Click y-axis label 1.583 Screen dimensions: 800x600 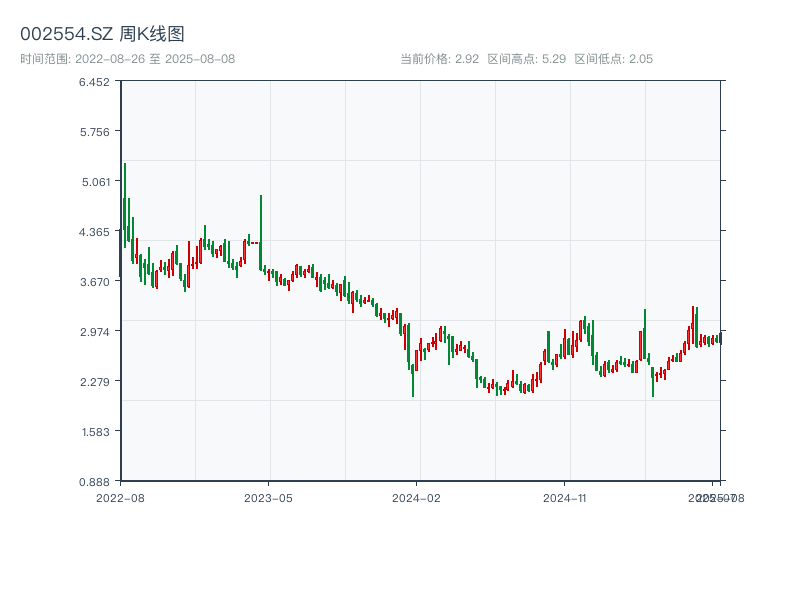(95, 432)
